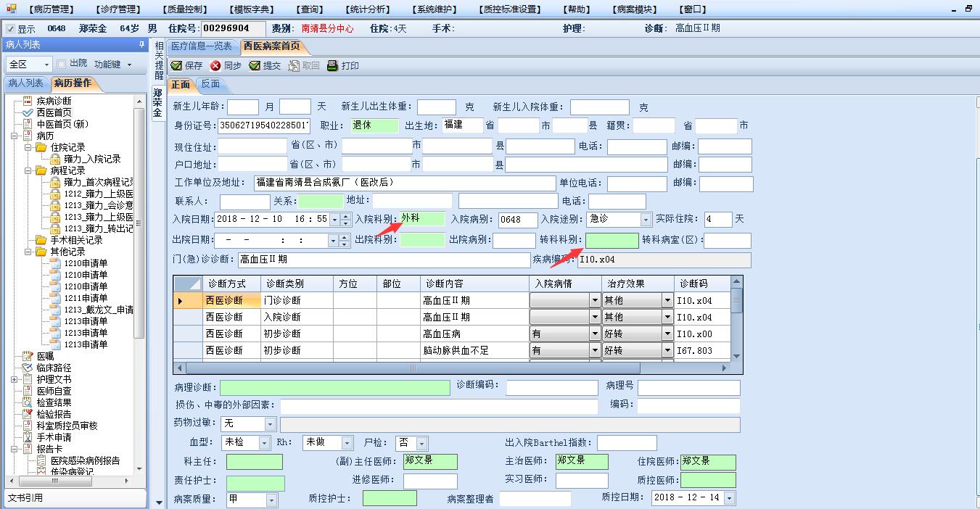Screen dimensions: 980x509
Task: Open 医嘱 orders in the tree
Action: point(45,356)
